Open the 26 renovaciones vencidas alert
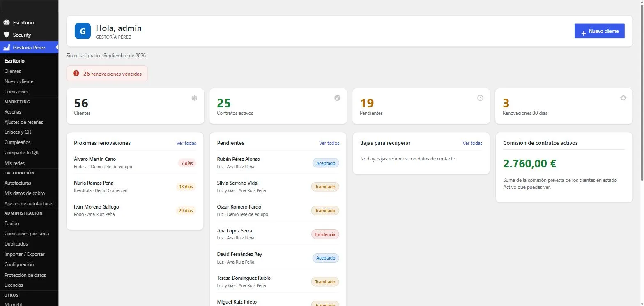Viewport: 644px width, 306px height. 107,74
